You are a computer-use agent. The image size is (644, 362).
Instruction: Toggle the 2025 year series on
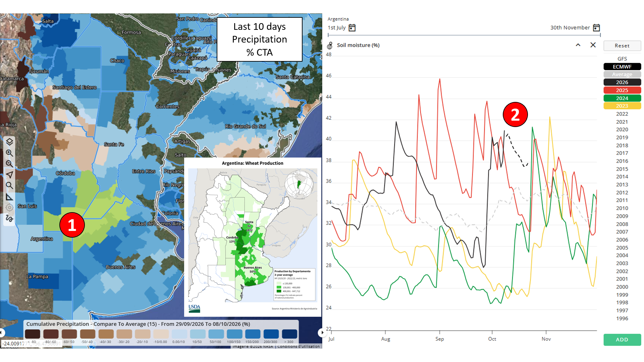pos(622,90)
